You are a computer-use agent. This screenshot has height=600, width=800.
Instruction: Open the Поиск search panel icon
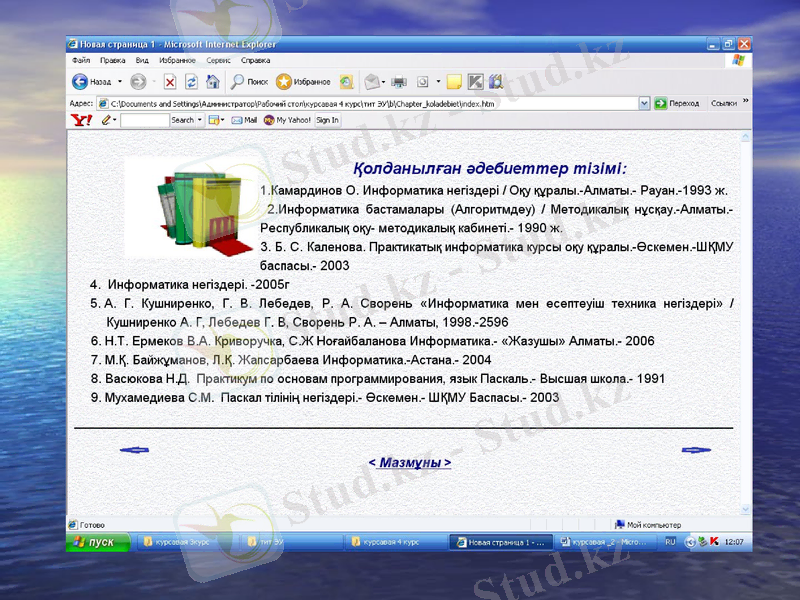(x=237, y=82)
